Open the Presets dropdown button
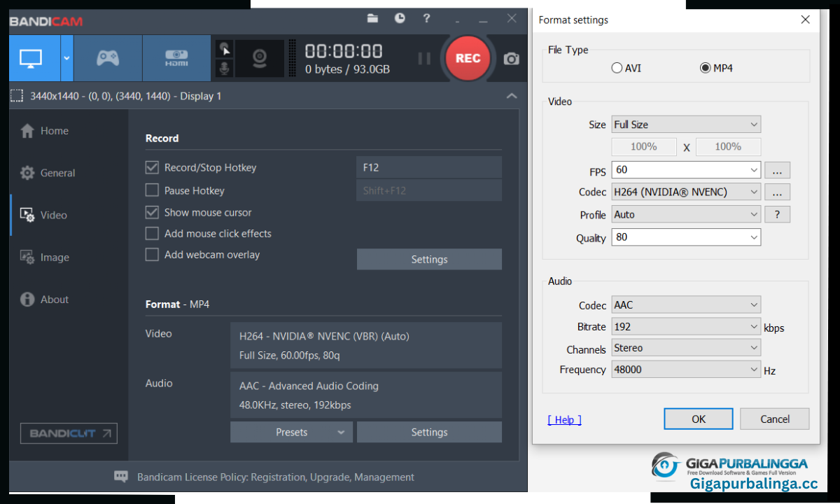This screenshot has width=840, height=504. tap(291, 432)
